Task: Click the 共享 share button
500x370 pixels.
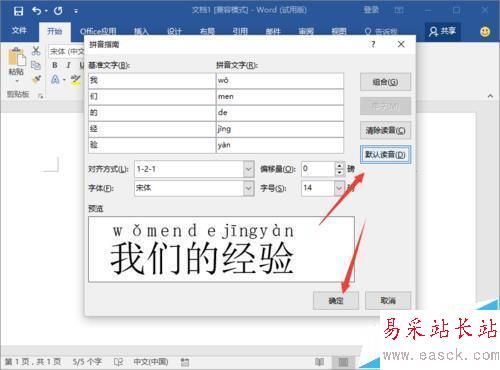Action: tap(443, 31)
